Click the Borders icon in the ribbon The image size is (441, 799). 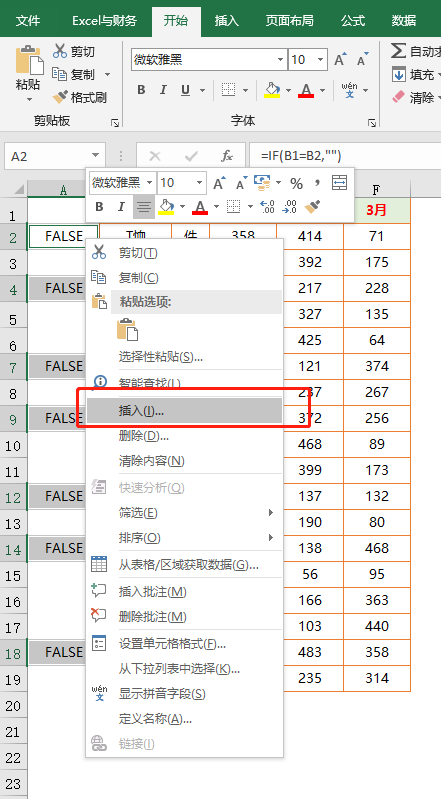coord(228,91)
